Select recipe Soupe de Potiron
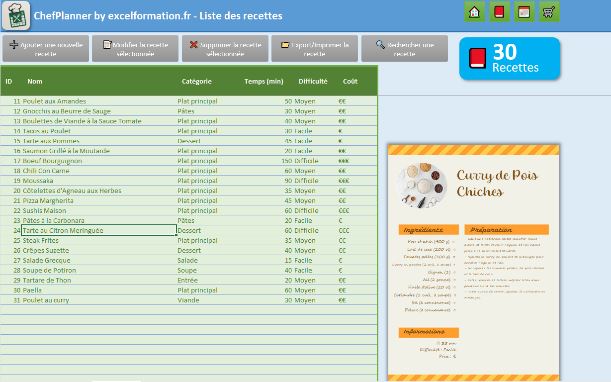This screenshot has width=611, height=382. (49, 271)
